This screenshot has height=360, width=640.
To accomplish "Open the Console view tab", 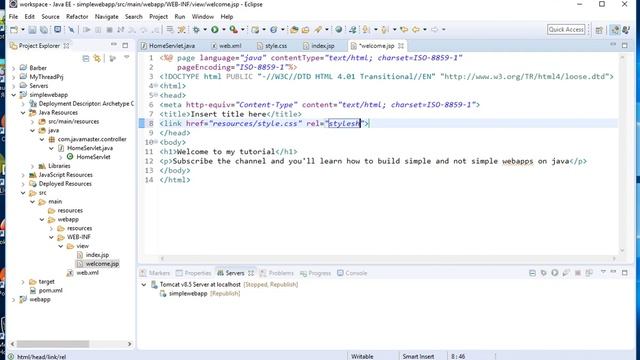I will click(352, 273).
